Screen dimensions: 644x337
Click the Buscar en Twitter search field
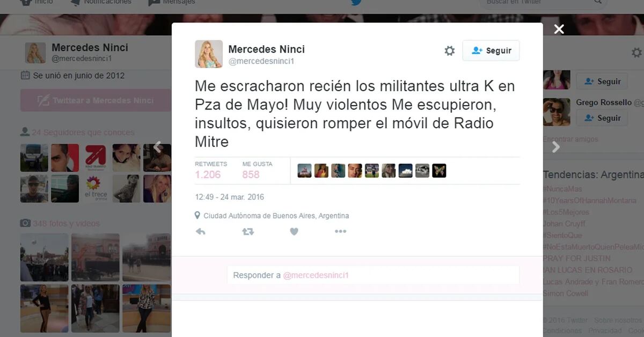click(542, 3)
